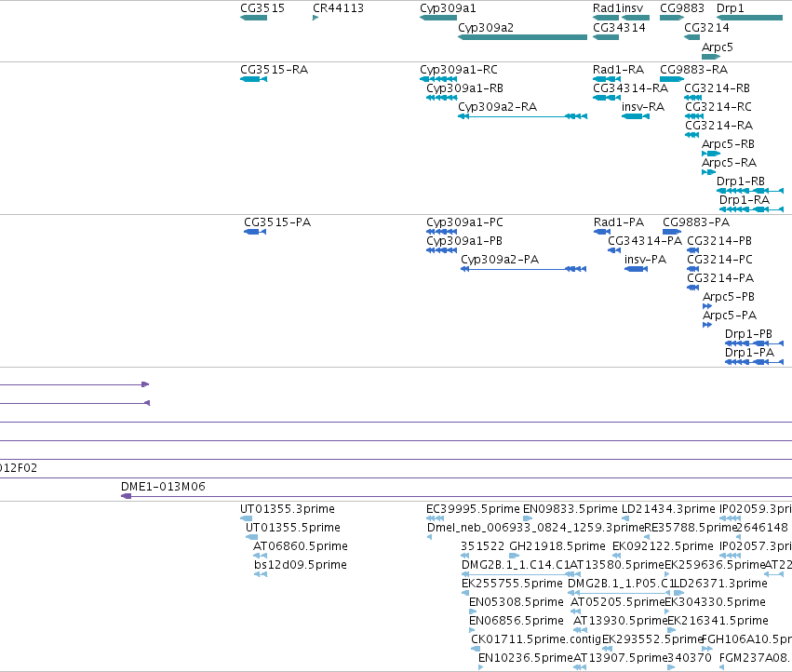Select the GH21918.5prime EST label
Screen dimensions: 792x672
coord(557,546)
